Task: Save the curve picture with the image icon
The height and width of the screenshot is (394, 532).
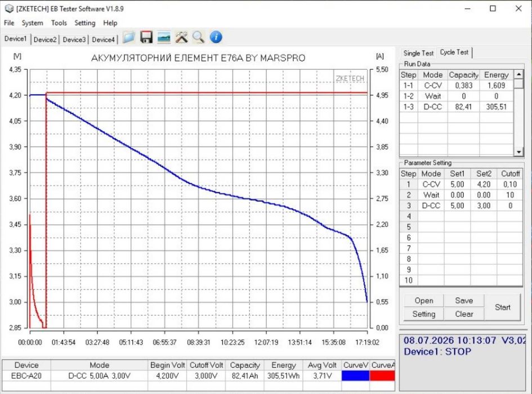Action: [x=164, y=37]
